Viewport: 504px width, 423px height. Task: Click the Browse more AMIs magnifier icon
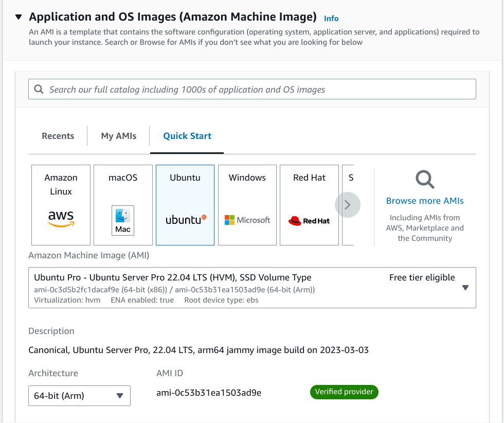(425, 179)
